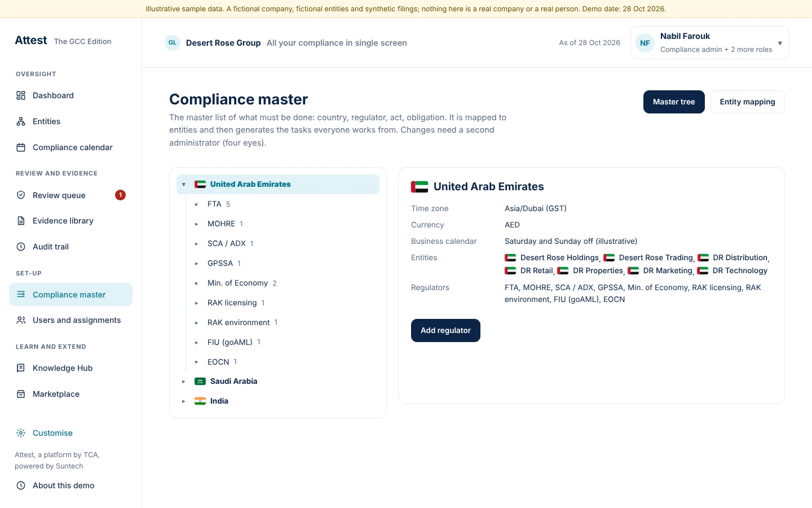Screen dimensions: 812x508
Task: Click the Evidence library document icon
Action: (21, 221)
